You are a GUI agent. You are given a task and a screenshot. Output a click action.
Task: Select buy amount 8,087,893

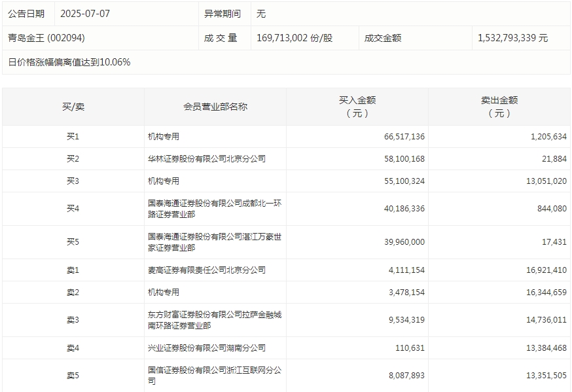406,376
